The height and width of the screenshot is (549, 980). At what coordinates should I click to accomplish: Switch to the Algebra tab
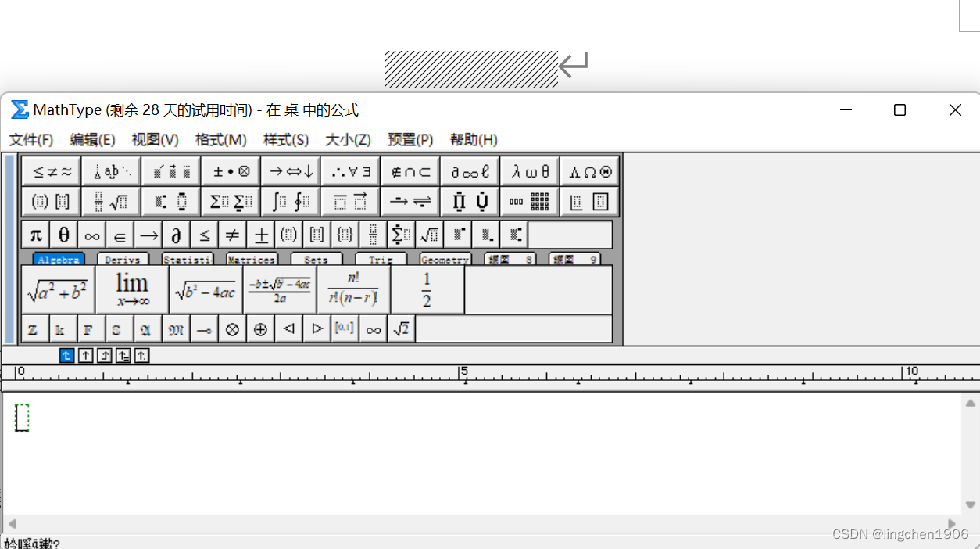59,259
